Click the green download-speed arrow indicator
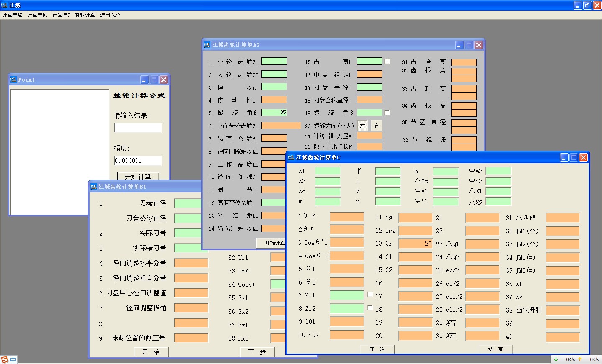This screenshot has height=364, width=602. [556, 359]
